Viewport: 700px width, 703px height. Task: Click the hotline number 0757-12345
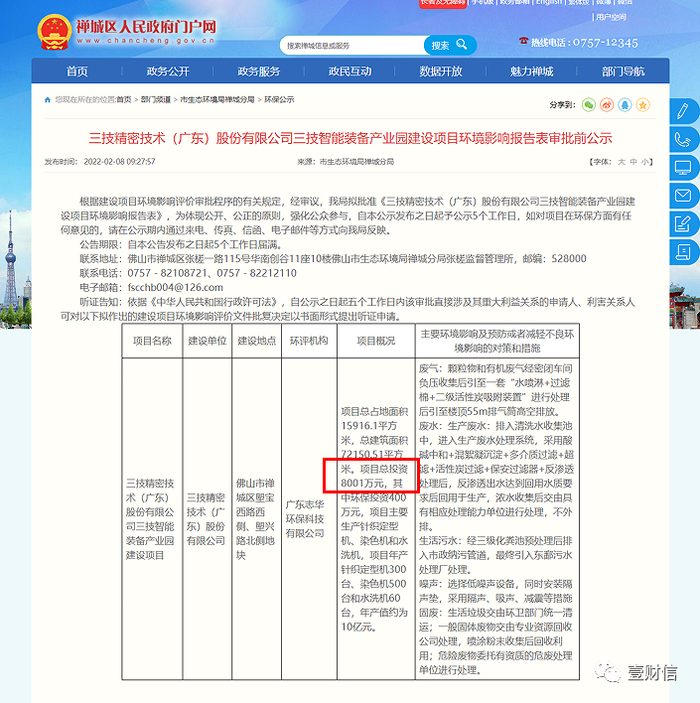605,43
